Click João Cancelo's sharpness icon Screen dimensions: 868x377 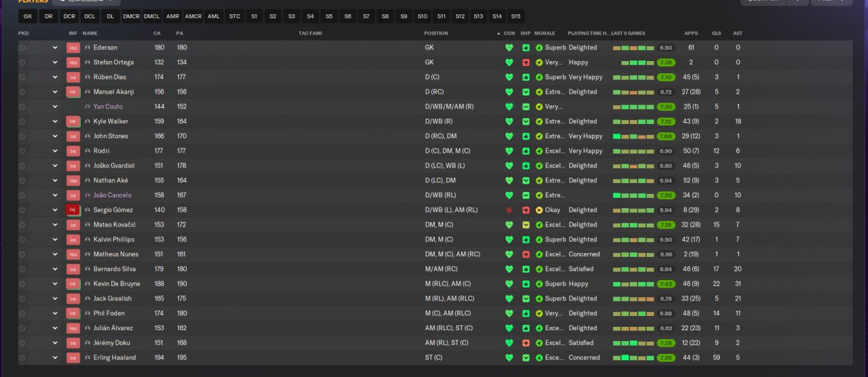coord(526,195)
